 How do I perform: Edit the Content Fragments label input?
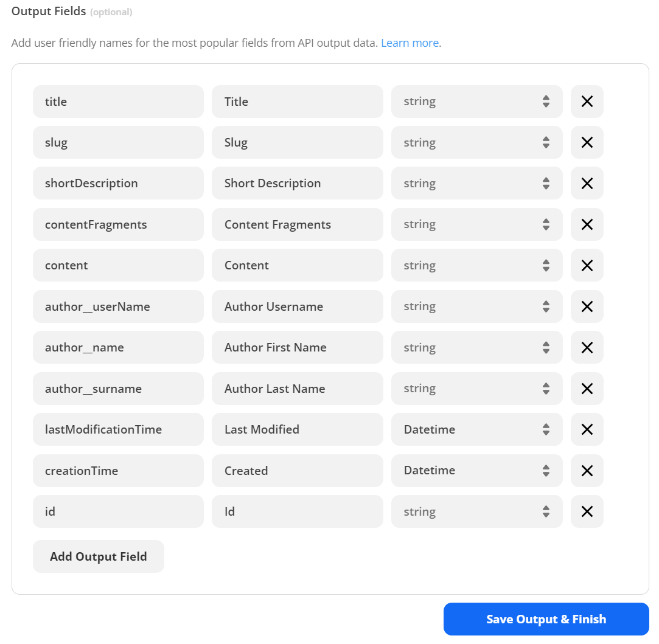point(297,224)
